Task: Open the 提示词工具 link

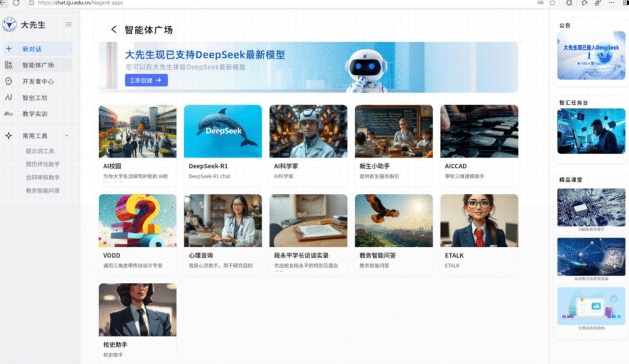Action: pyautogui.click(x=40, y=151)
